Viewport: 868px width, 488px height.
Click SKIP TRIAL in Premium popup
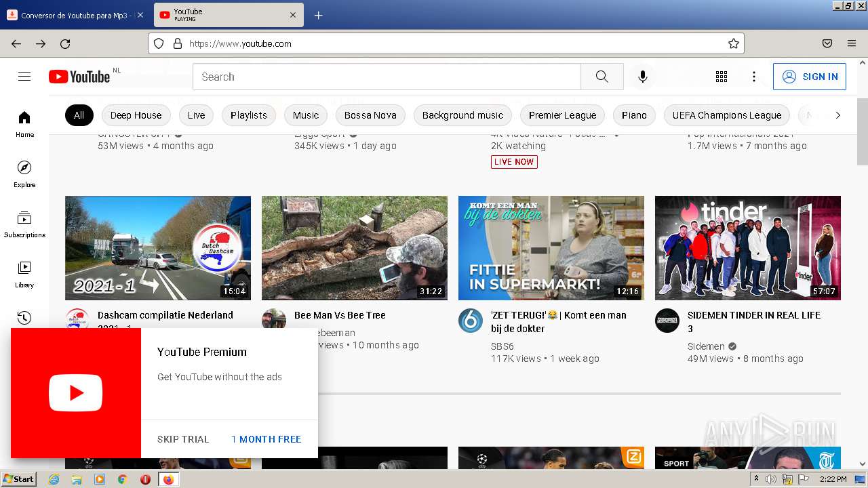point(183,439)
